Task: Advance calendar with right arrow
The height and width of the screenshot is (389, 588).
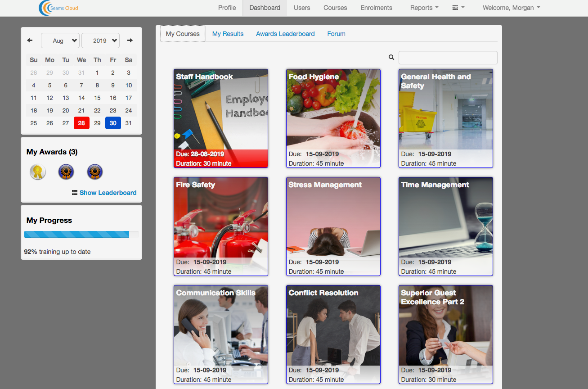Action: coord(130,41)
